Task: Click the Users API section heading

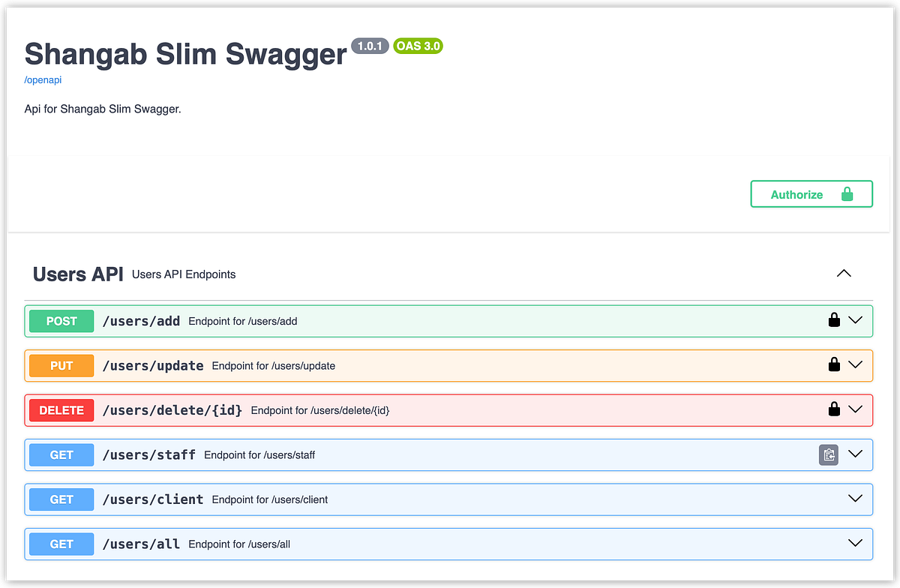Action: tap(77, 274)
